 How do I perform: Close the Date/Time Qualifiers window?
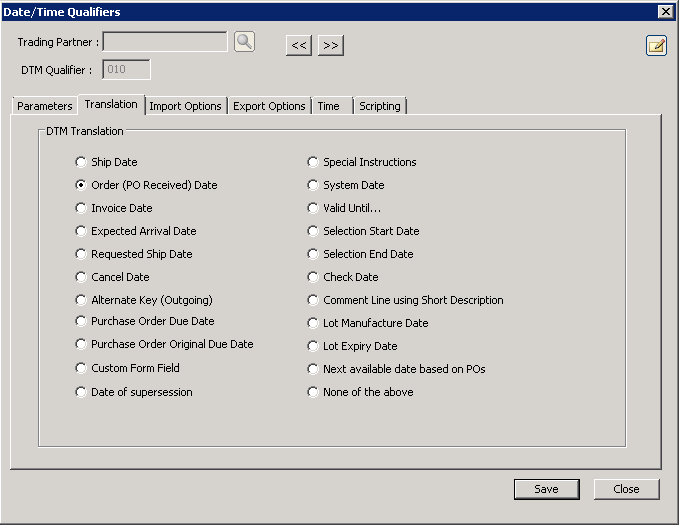665,11
